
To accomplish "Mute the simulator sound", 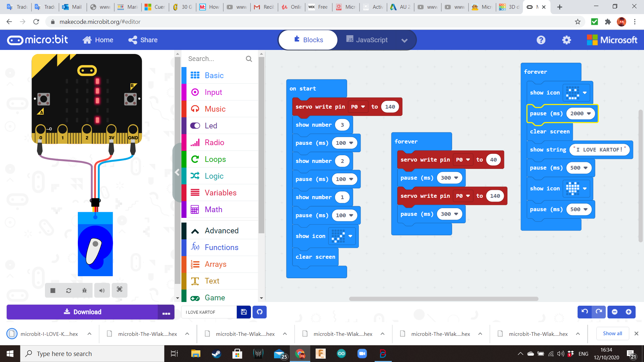I will (102, 290).
